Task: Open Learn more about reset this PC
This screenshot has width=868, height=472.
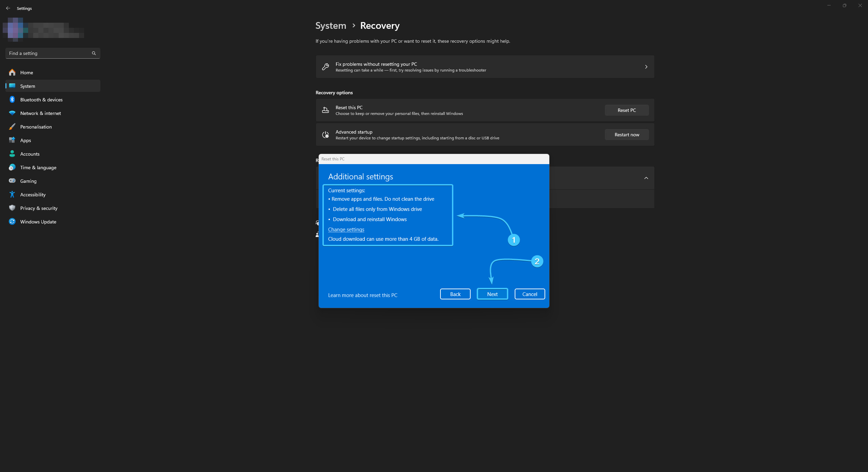Action: click(362, 295)
